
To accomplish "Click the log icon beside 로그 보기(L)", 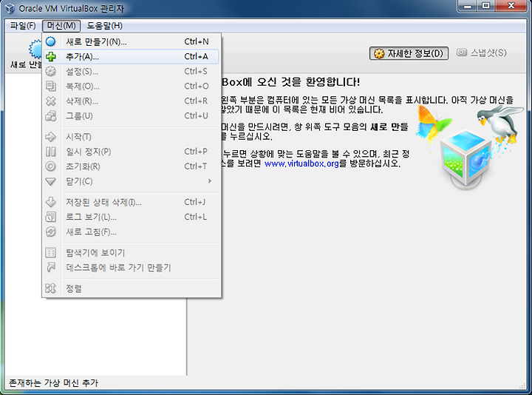I will 50,217.
